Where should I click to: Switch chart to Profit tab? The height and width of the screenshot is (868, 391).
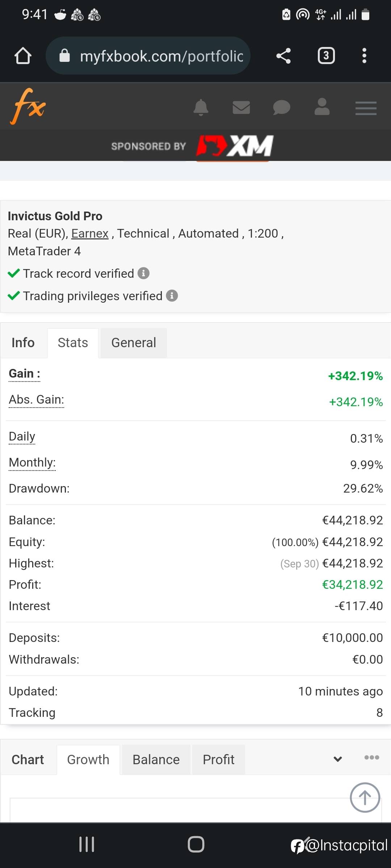[x=218, y=760]
